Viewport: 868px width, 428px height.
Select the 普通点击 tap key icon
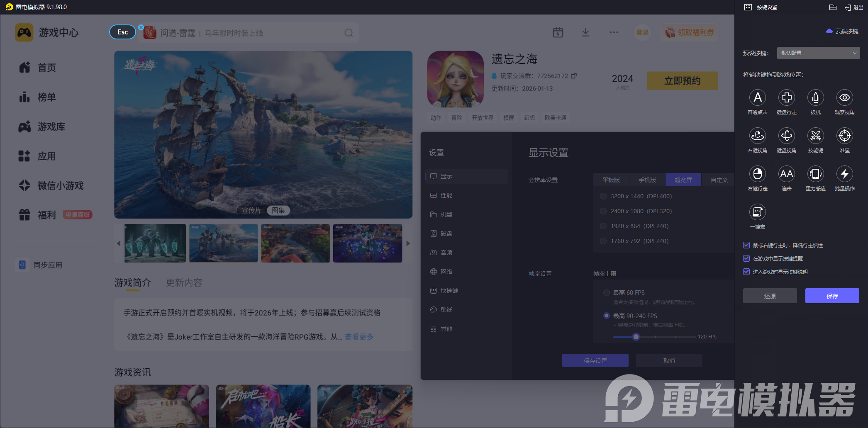(x=758, y=97)
